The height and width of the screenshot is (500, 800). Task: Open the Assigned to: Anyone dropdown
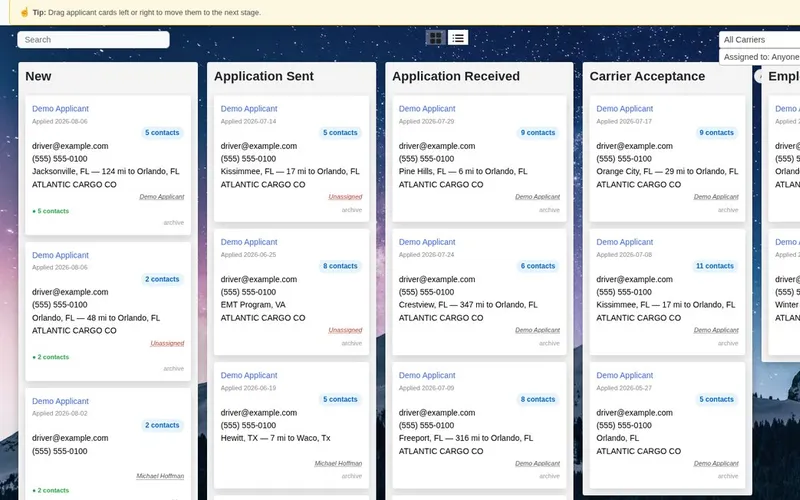(759, 57)
